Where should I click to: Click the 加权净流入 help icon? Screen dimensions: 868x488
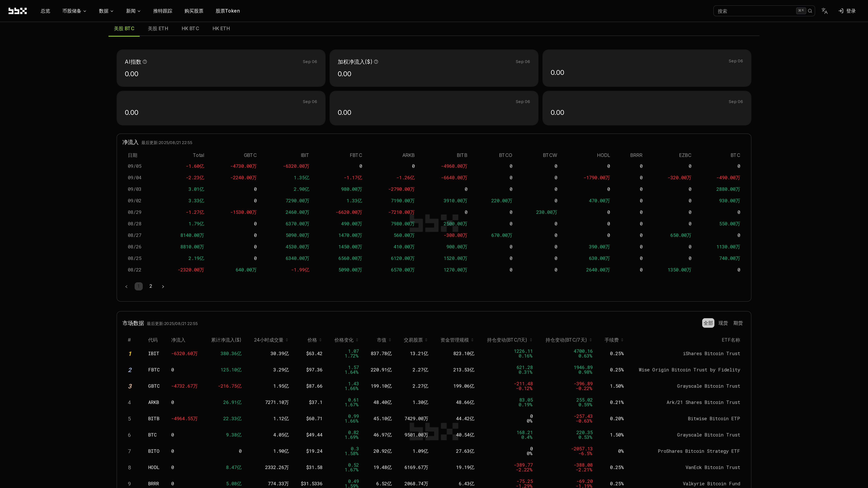[x=376, y=62]
